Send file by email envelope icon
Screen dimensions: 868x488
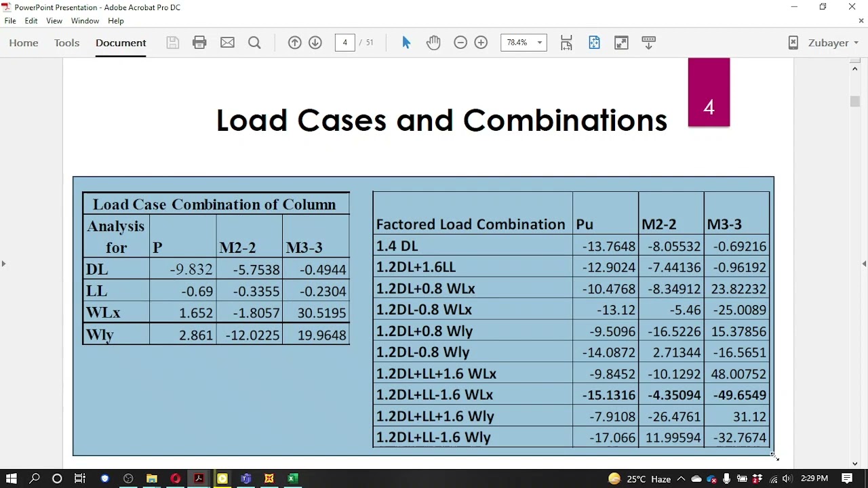point(227,43)
